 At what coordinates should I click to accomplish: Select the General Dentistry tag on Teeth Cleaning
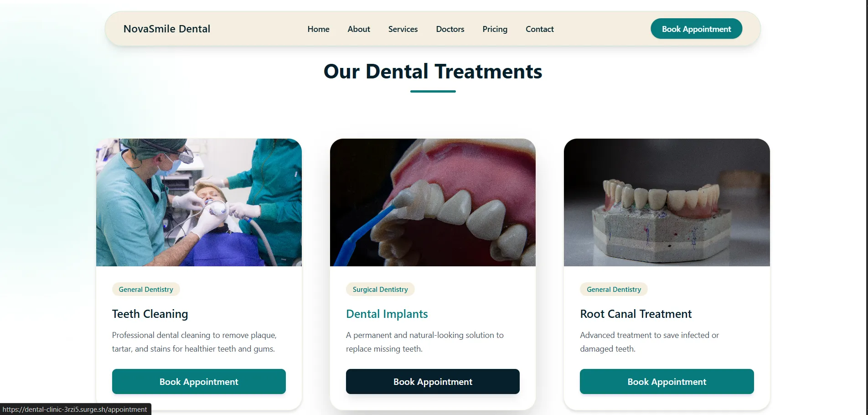pos(146,290)
